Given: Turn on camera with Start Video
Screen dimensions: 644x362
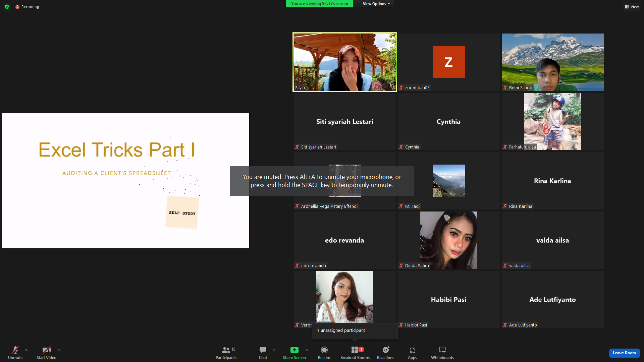Looking at the screenshot, I should pyautogui.click(x=46, y=353).
